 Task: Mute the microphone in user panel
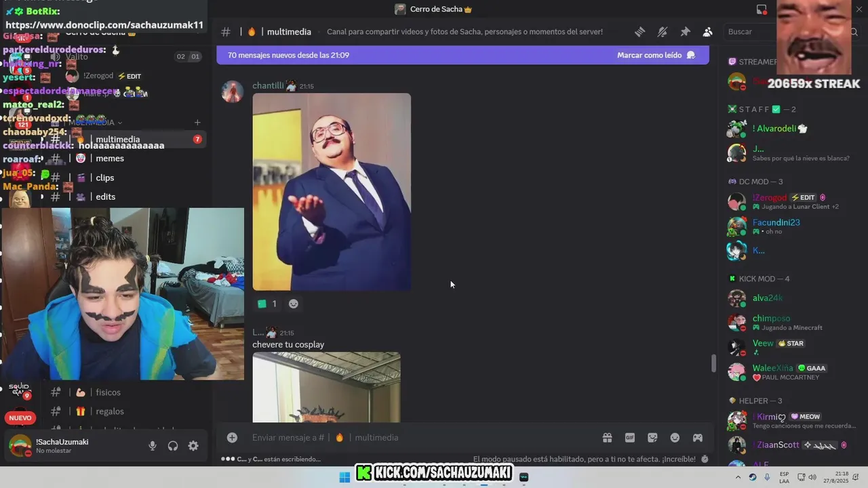[153, 446]
